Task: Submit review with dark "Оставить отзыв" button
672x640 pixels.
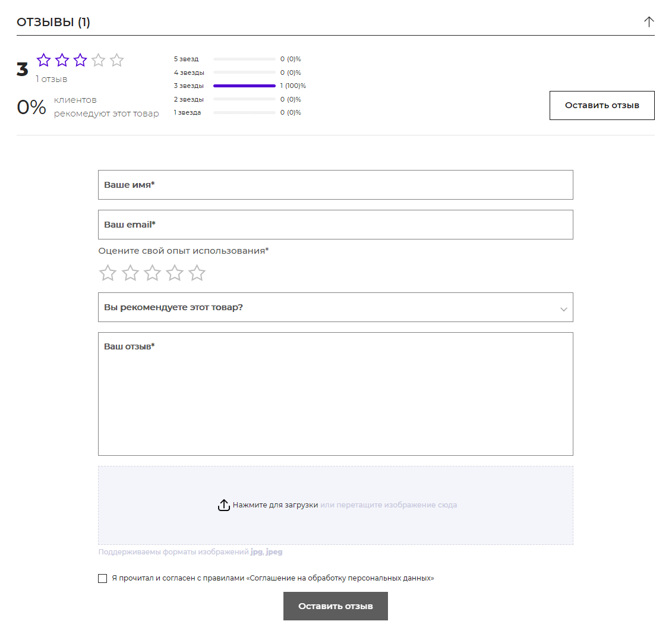Action: point(335,606)
